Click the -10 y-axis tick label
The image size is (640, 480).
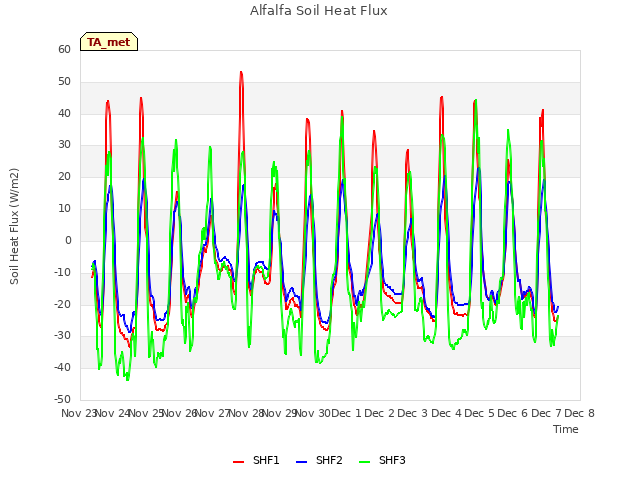point(63,272)
